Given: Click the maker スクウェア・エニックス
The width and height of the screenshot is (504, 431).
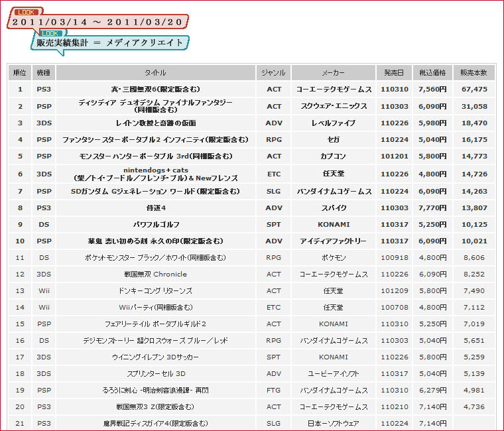Looking at the screenshot, I should click(x=334, y=106).
